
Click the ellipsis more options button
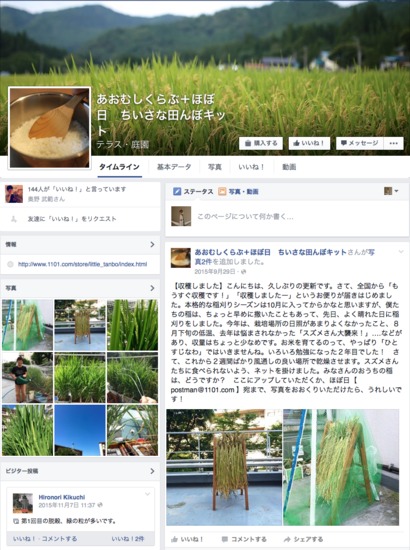[394, 143]
